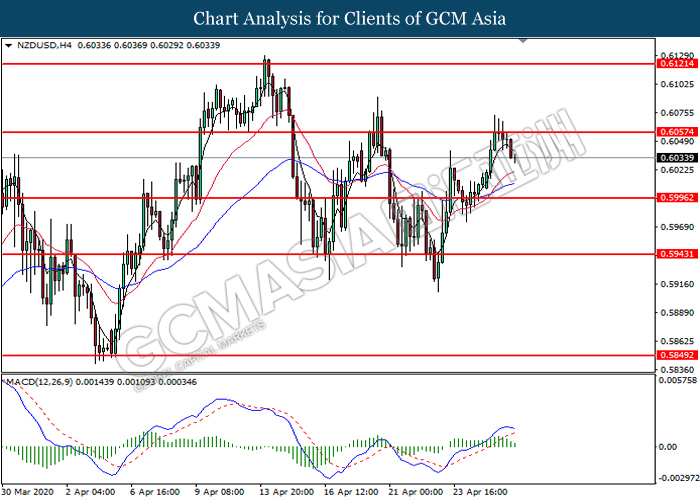Click the MACD(12,26,9) indicator label
This screenshot has width=700, height=500.
(39, 382)
